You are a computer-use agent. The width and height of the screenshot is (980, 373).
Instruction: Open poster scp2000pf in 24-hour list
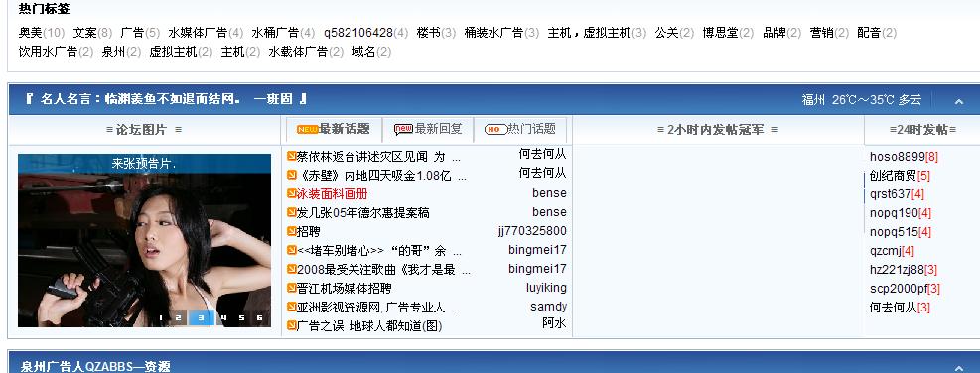tap(899, 288)
